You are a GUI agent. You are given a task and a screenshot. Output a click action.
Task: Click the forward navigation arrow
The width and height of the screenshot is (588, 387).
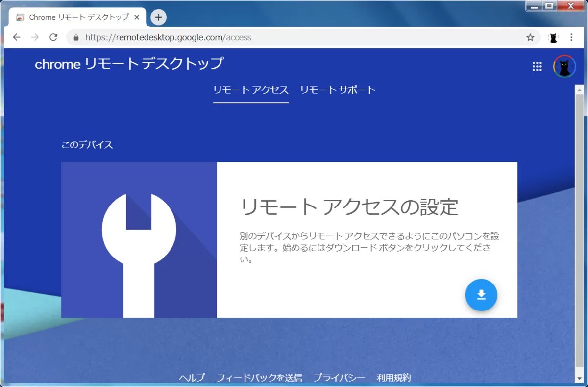[35, 37]
